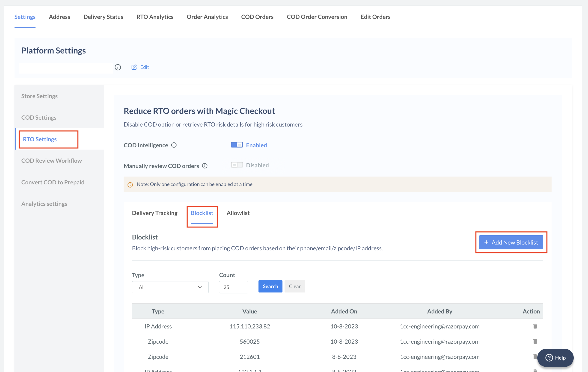Click the edit pencil icon
Image resolution: width=588 pixels, height=372 pixels.
(134, 67)
